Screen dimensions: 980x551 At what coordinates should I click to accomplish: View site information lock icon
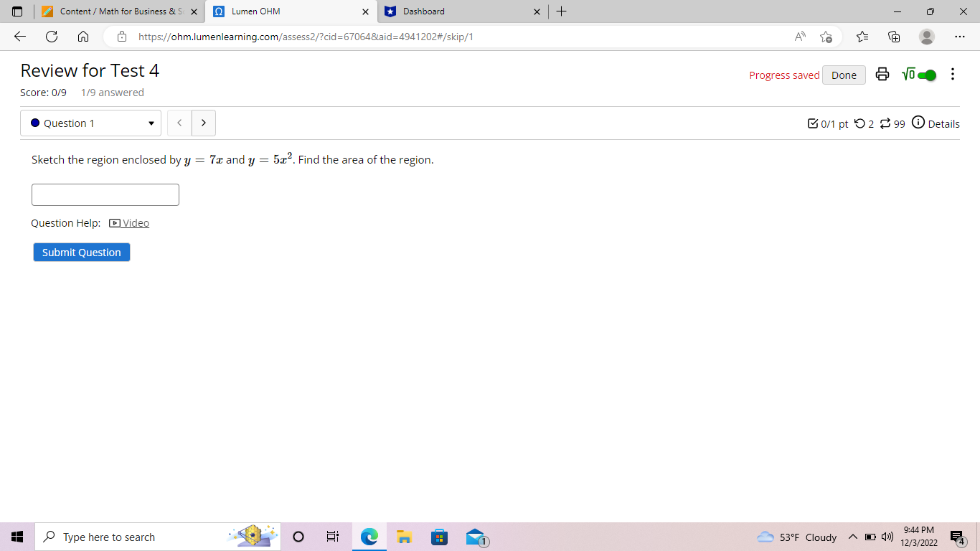[x=122, y=37]
